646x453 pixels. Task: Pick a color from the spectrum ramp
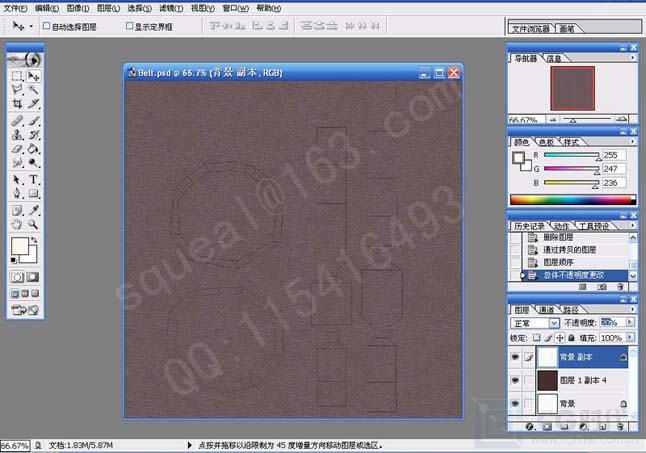[x=573, y=200]
